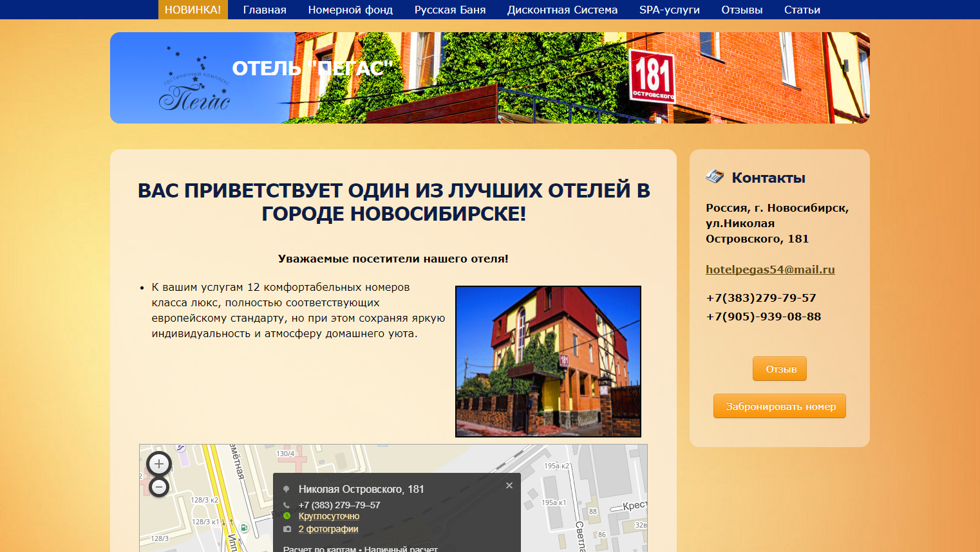980x552 pixels.
Task: Navigate to Русская Баня page
Action: (x=450, y=10)
